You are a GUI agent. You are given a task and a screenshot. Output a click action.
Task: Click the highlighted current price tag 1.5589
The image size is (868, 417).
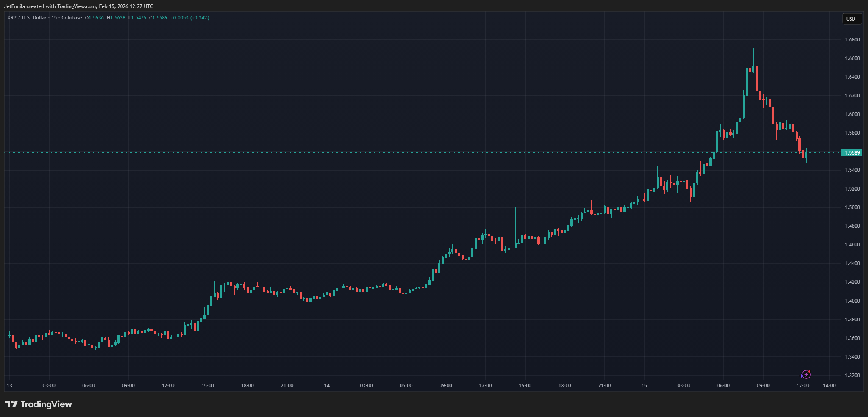[x=851, y=153]
